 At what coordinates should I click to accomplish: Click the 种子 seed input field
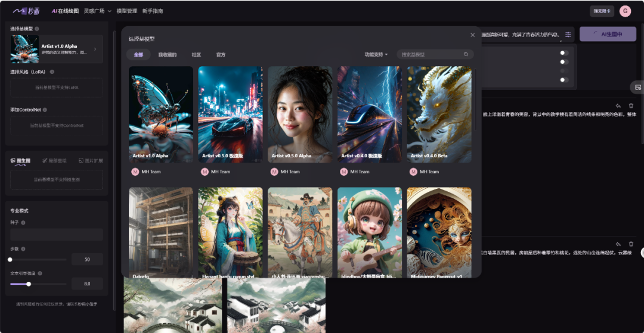click(57, 235)
